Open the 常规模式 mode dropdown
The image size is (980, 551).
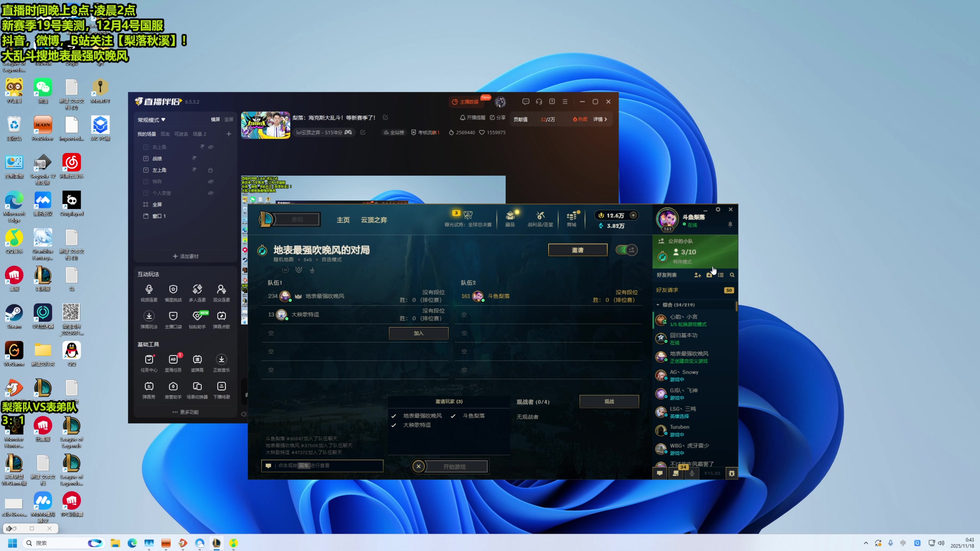(152, 120)
